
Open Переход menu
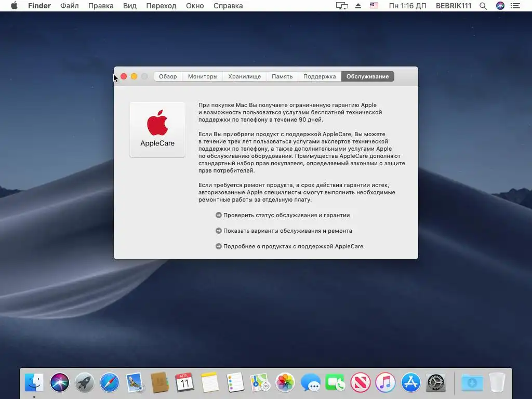(161, 6)
